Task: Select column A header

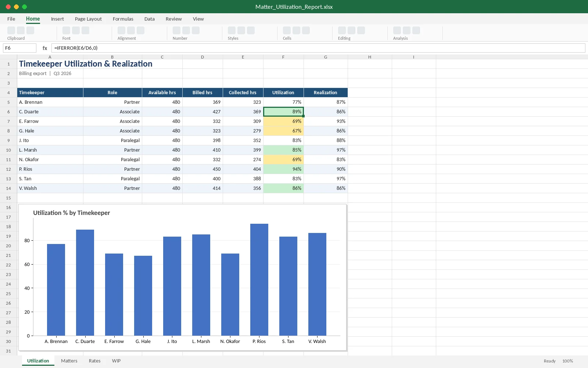Action: coord(50,57)
